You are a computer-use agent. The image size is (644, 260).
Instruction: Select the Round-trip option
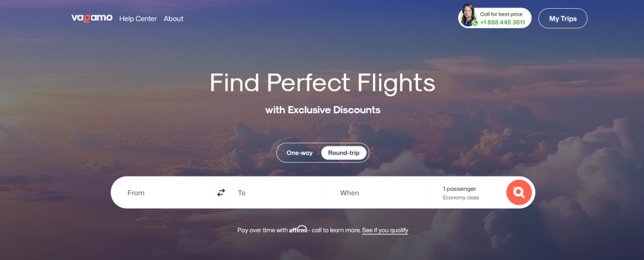pos(344,153)
